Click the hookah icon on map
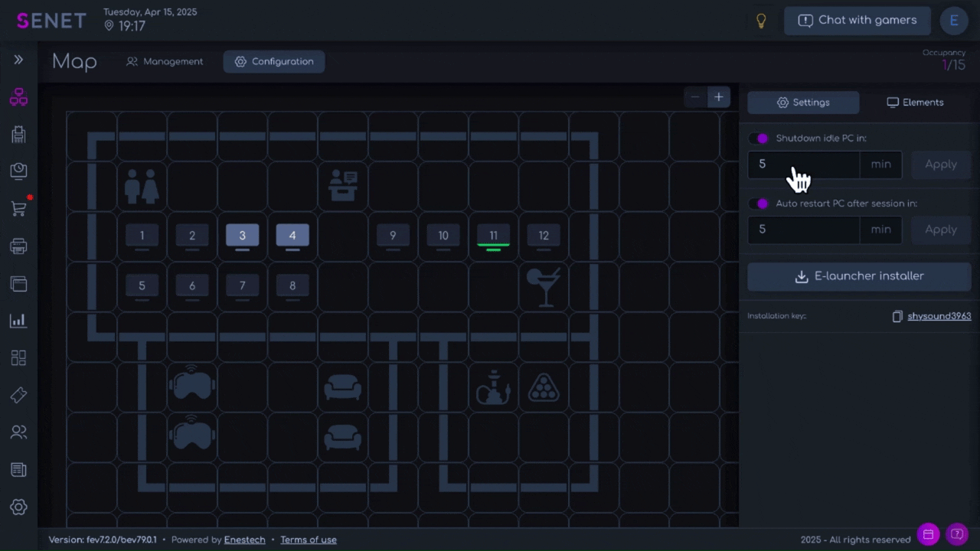This screenshot has height=551, width=980. coord(493,387)
